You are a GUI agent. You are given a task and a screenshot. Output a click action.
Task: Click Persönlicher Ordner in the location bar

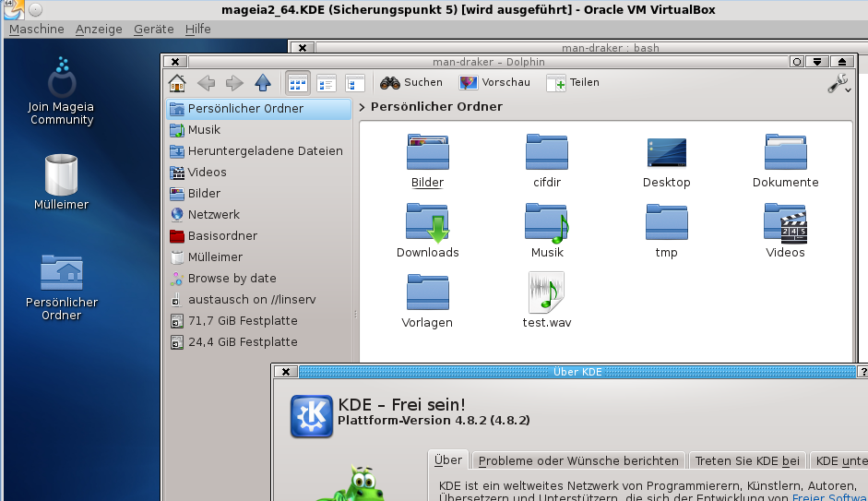tap(437, 107)
